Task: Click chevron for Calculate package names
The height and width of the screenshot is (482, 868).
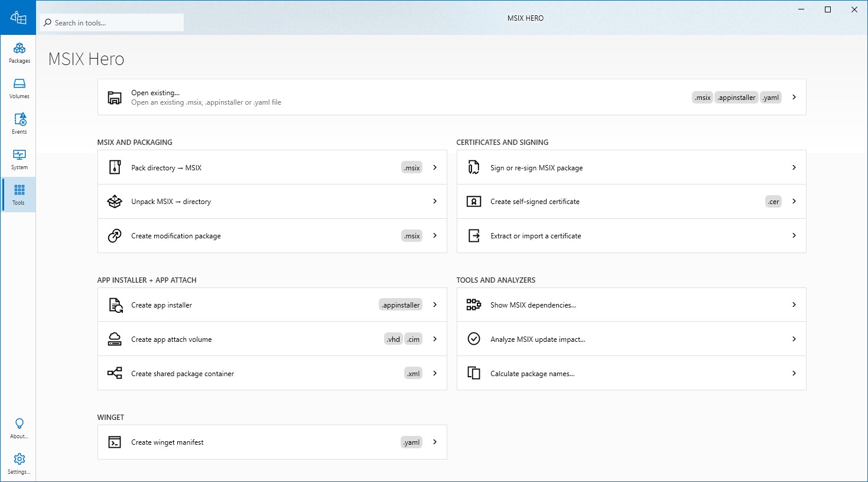Action: (x=794, y=373)
